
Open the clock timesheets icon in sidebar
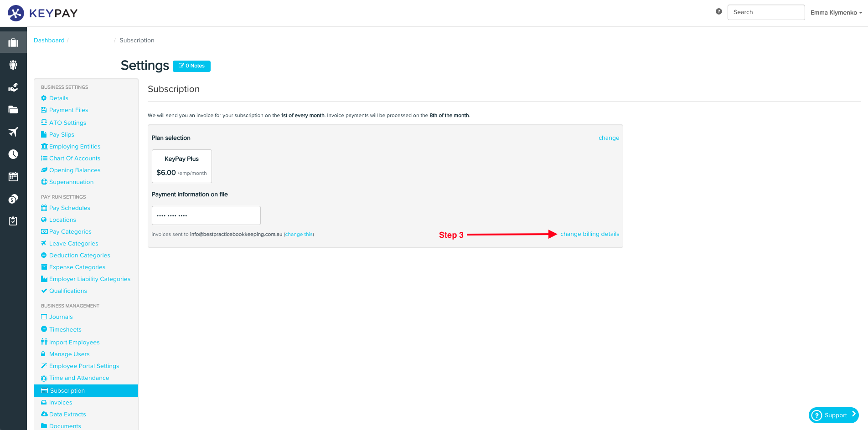tap(13, 154)
